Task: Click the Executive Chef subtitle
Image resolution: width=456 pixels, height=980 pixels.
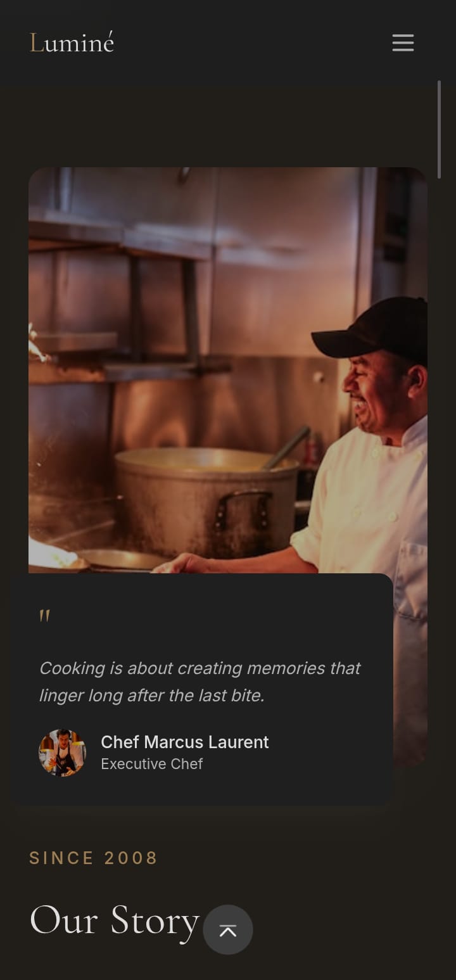Action: click(x=151, y=764)
